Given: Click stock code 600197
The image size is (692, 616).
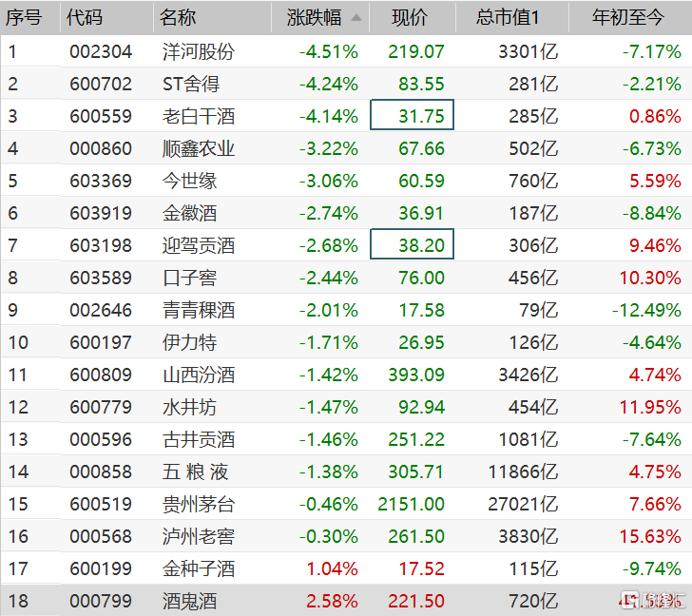Looking at the screenshot, I should point(101,342).
